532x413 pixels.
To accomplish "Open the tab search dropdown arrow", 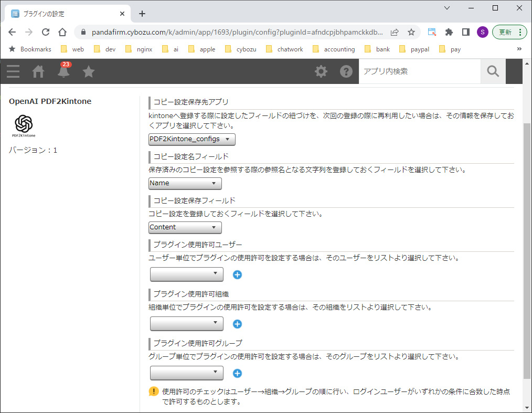I will click(x=447, y=8).
